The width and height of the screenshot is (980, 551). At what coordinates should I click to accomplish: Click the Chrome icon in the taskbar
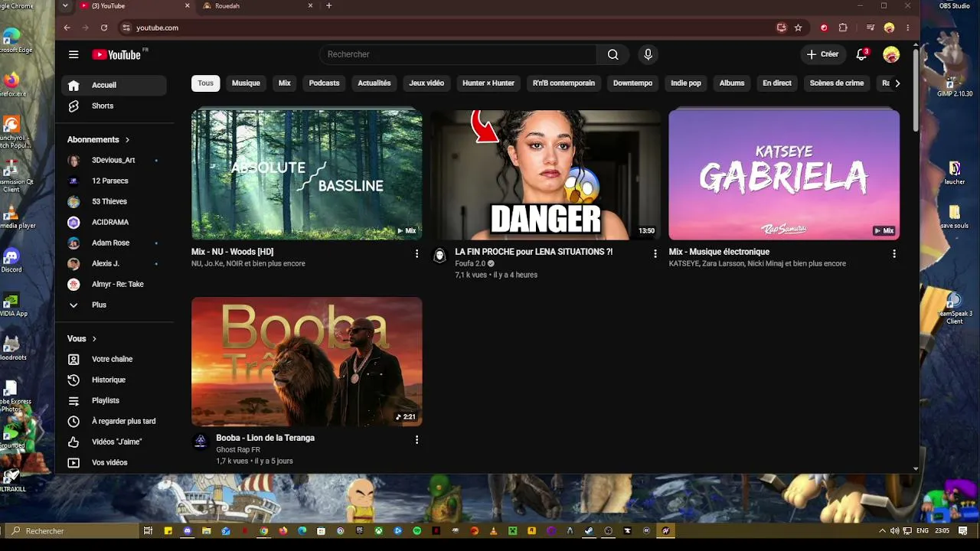264,530
